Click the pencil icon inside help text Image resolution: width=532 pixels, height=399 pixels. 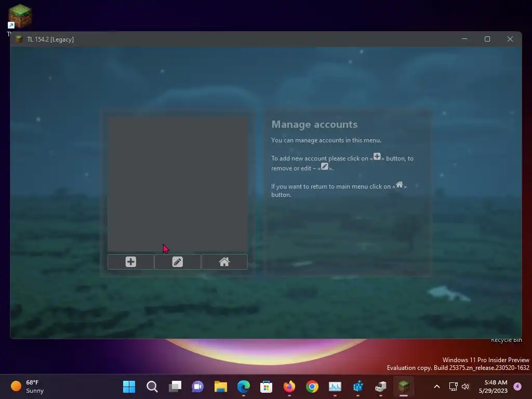[325, 166]
